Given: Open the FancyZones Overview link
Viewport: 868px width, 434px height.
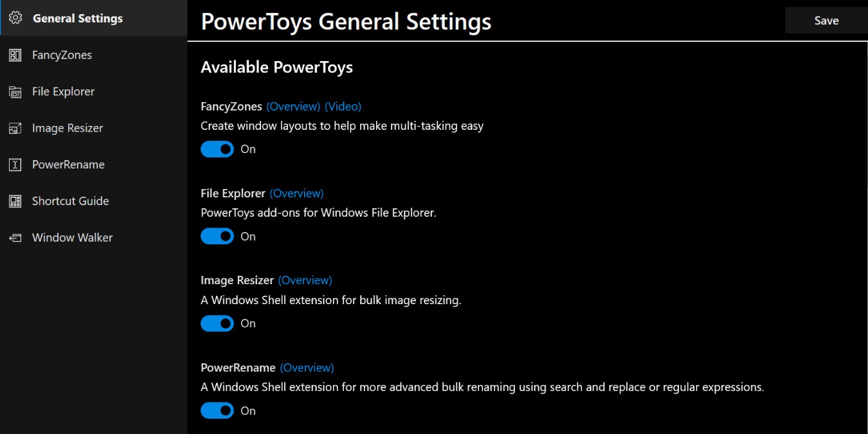Looking at the screenshot, I should [293, 106].
